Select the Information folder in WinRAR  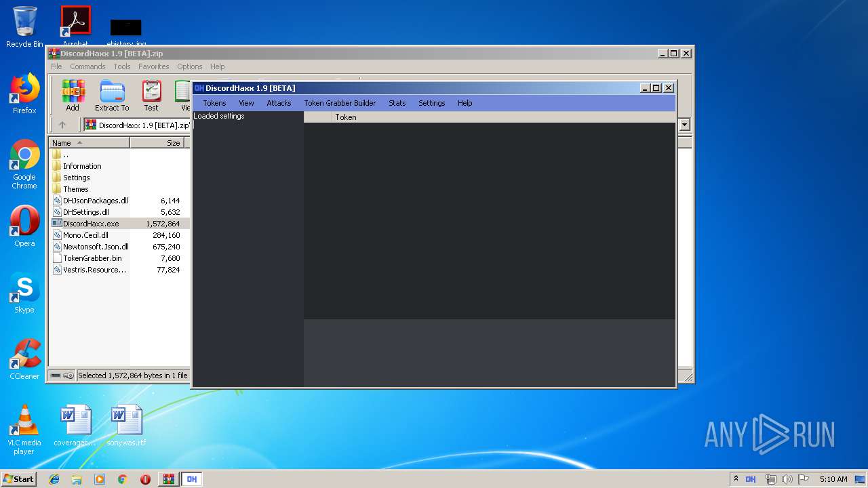click(x=119, y=166)
